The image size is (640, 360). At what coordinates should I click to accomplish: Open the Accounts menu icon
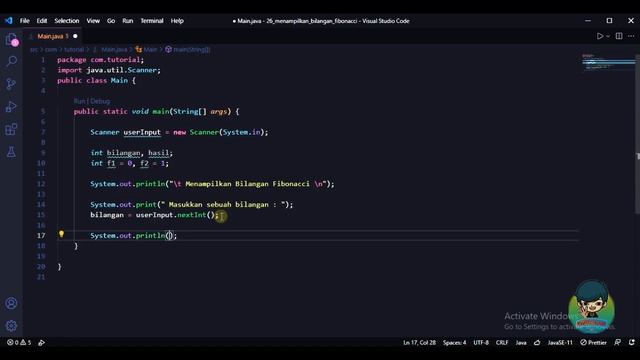(x=11, y=303)
